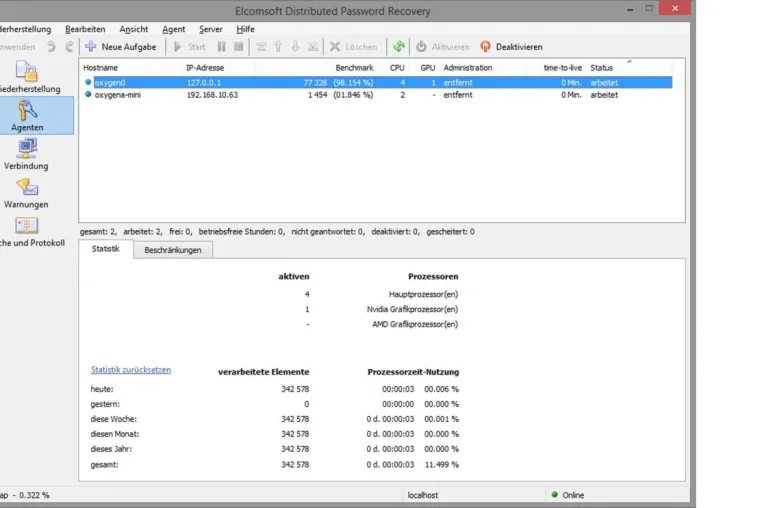Minimize the Elcomsoft window
Viewport: 762px width, 508px height.
[630, 8]
